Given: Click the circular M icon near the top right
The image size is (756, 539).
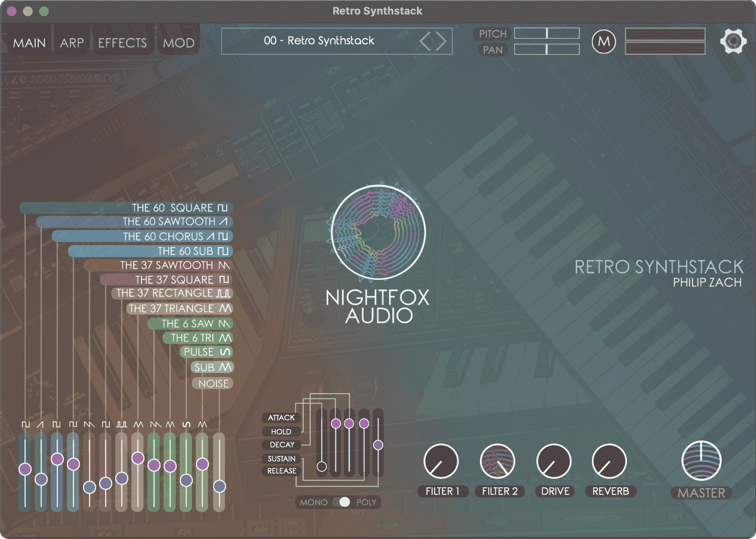Looking at the screenshot, I should click(x=604, y=42).
